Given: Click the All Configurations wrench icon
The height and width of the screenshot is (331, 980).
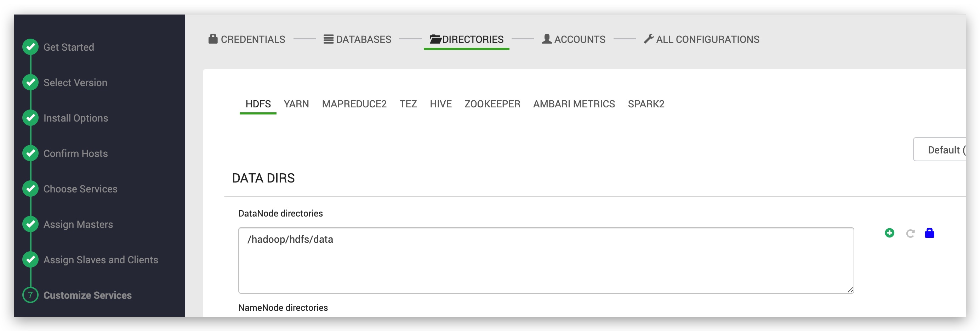Looking at the screenshot, I should pyautogui.click(x=649, y=39).
